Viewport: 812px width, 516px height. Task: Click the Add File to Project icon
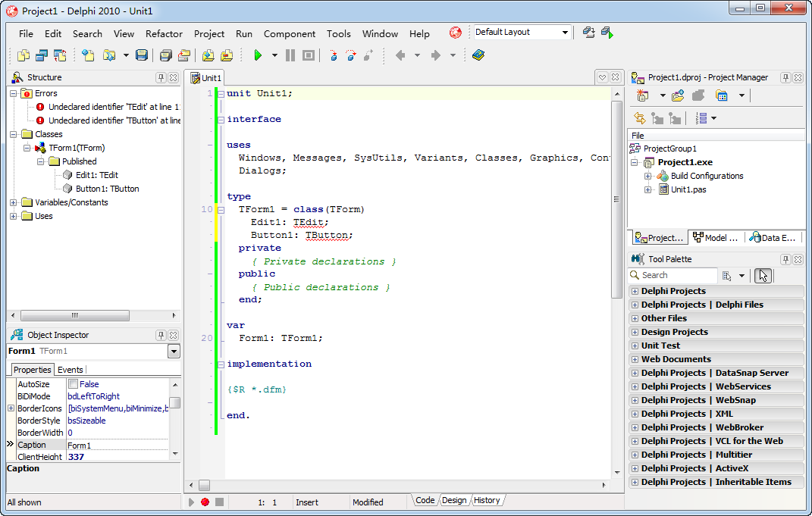tap(208, 55)
